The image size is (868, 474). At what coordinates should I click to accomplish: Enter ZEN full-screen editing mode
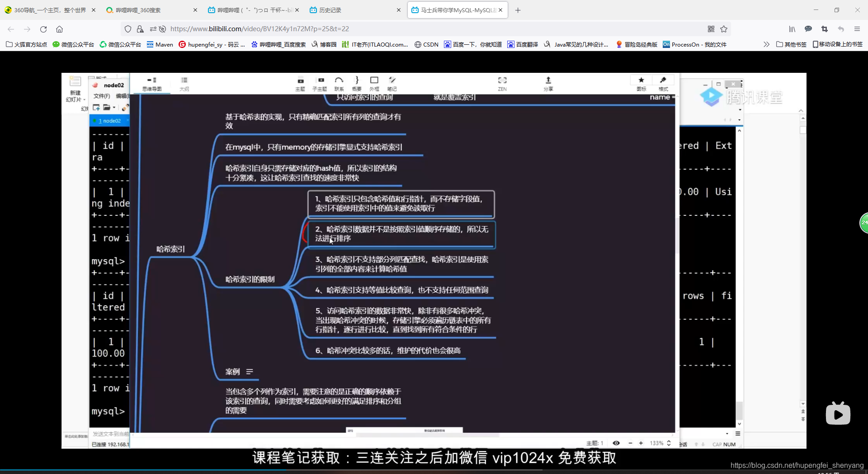click(502, 84)
